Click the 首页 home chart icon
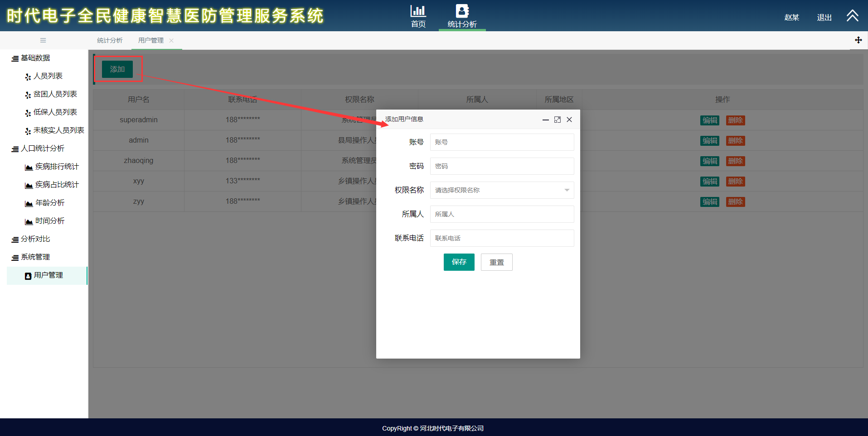This screenshot has width=868, height=436. [x=418, y=11]
